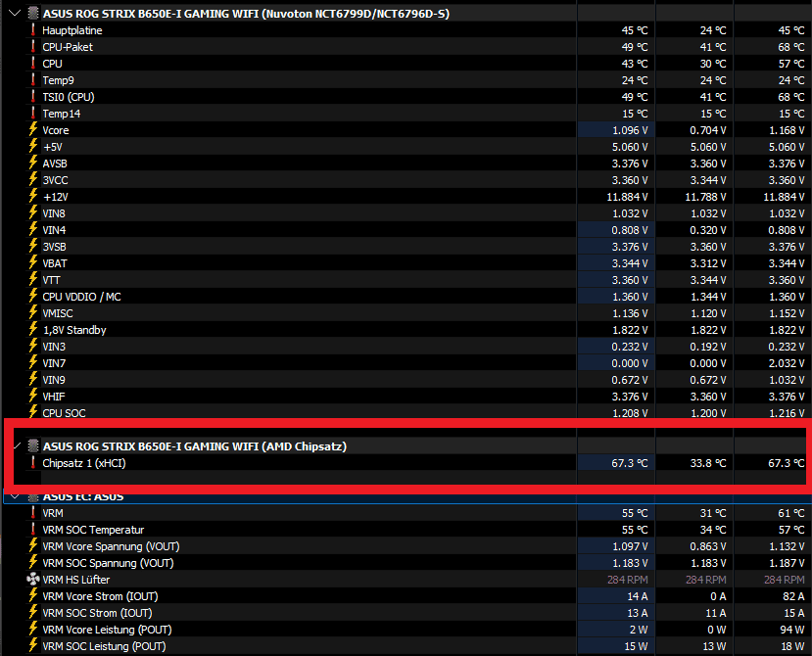This screenshot has width=812, height=656.
Task: Select the VRM Vcore Leistung (POUT) label
Action: point(107,630)
